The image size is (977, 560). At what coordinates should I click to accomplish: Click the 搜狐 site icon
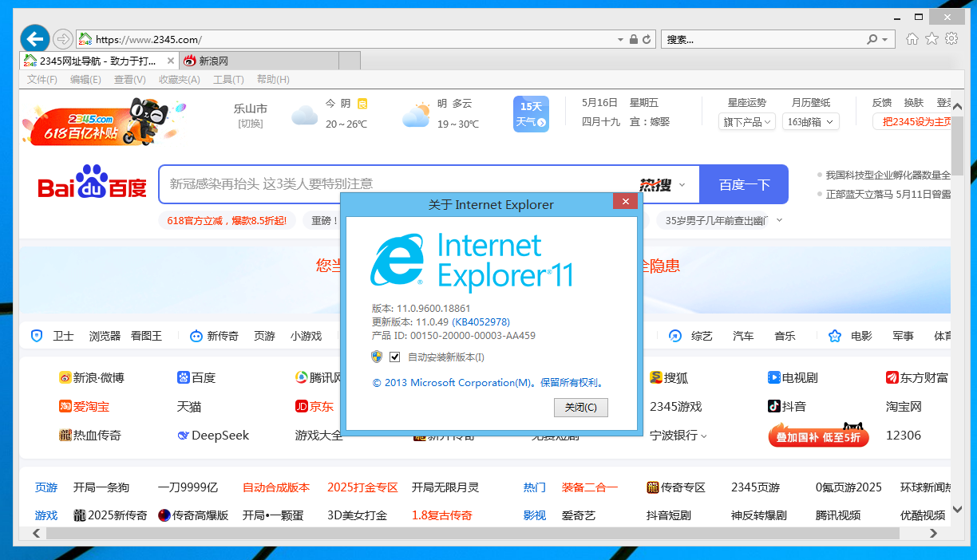coord(656,377)
